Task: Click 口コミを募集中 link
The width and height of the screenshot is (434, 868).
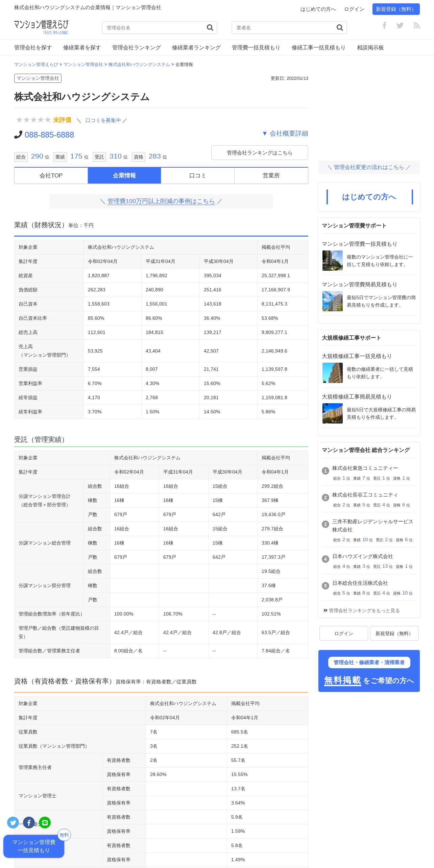Action: (x=103, y=120)
